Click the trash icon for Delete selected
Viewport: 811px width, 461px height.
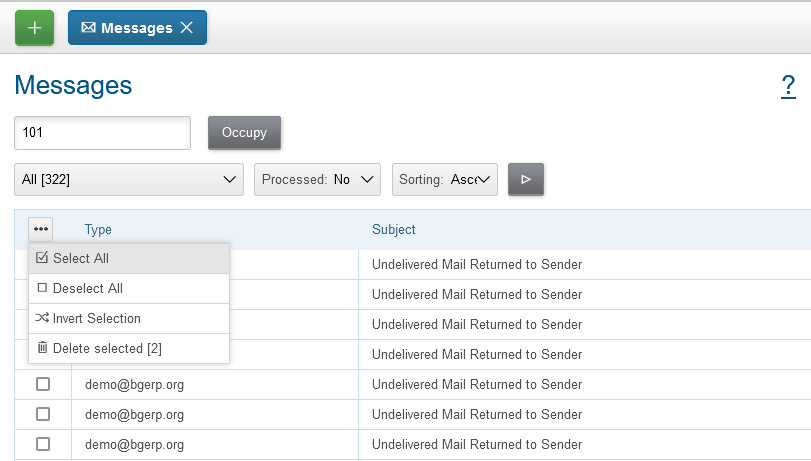click(42, 348)
